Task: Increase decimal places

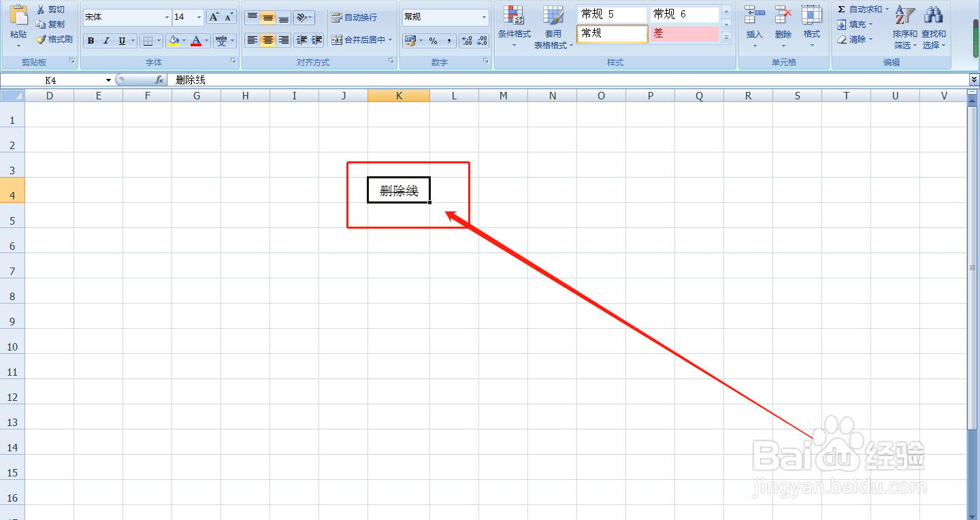Action: coord(467,41)
